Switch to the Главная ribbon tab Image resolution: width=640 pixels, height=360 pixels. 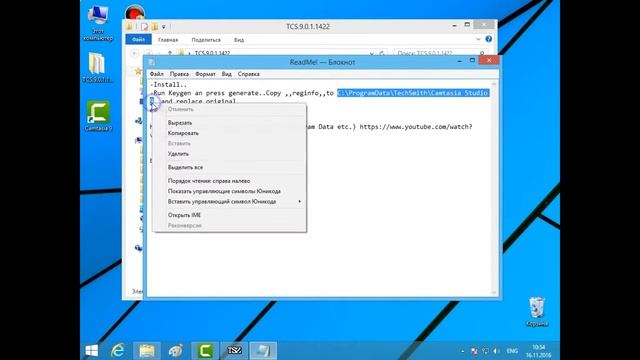pyautogui.click(x=168, y=40)
